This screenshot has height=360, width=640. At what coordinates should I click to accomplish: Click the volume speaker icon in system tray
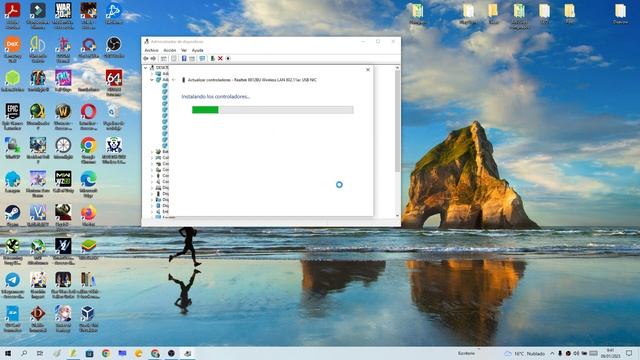(576, 353)
